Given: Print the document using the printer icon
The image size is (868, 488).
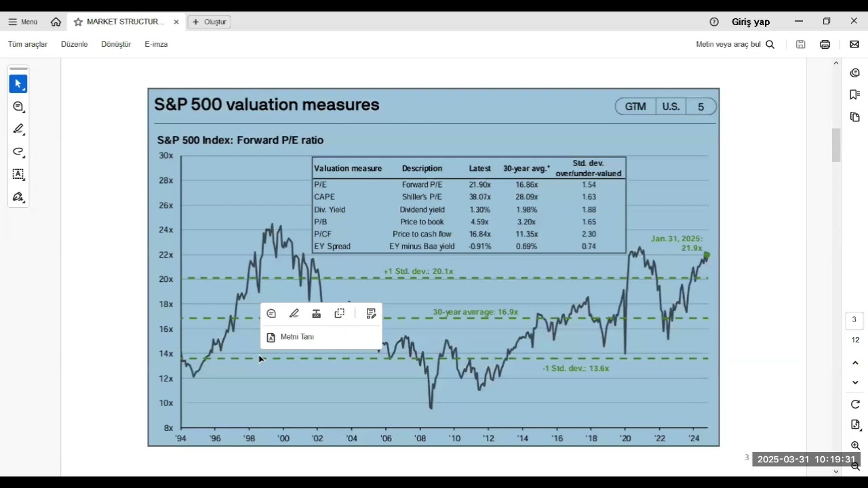Looking at the screenshot, I should point(825,44).
